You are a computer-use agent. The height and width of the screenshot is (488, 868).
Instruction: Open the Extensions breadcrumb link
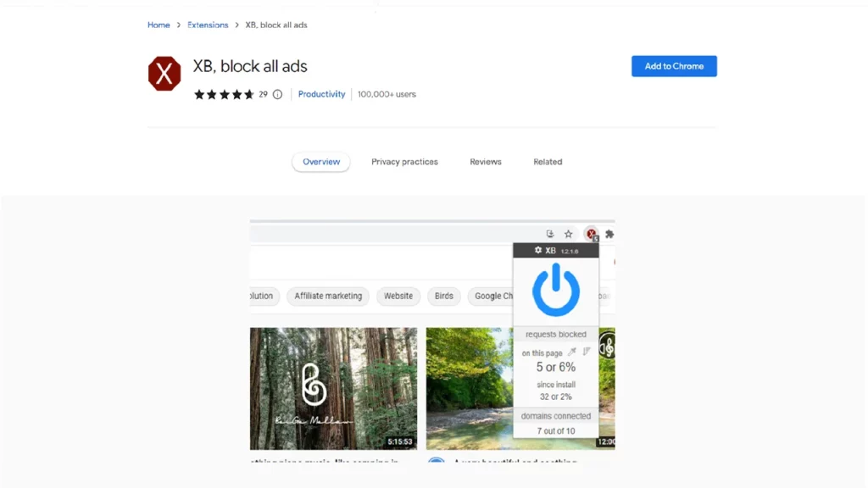point(208,25)
